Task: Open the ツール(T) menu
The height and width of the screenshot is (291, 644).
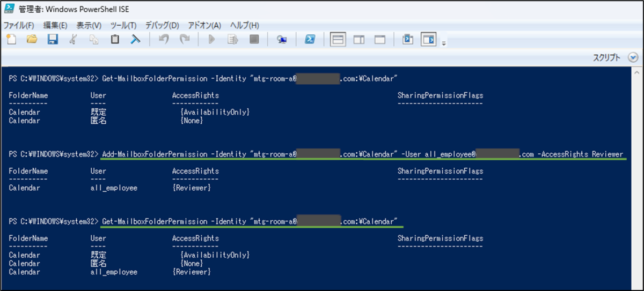Action: click(123, 25)
